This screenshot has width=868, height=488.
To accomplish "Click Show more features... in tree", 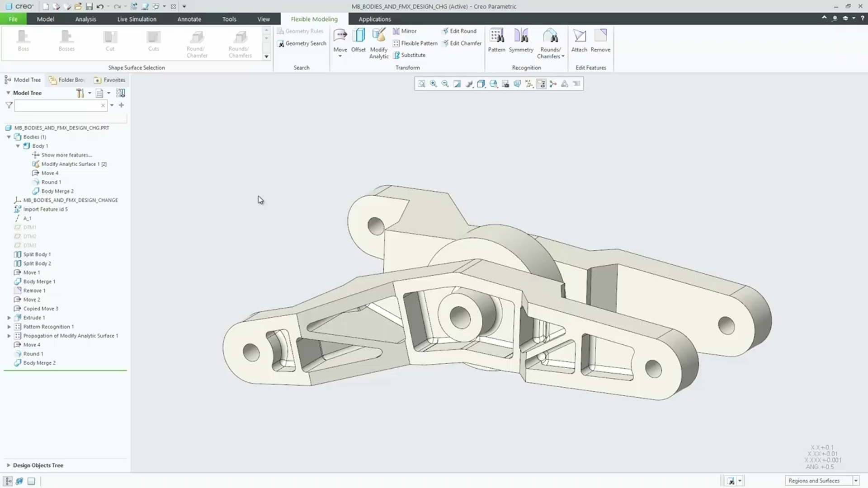I will pyautogui.click(x=66, y=155).
